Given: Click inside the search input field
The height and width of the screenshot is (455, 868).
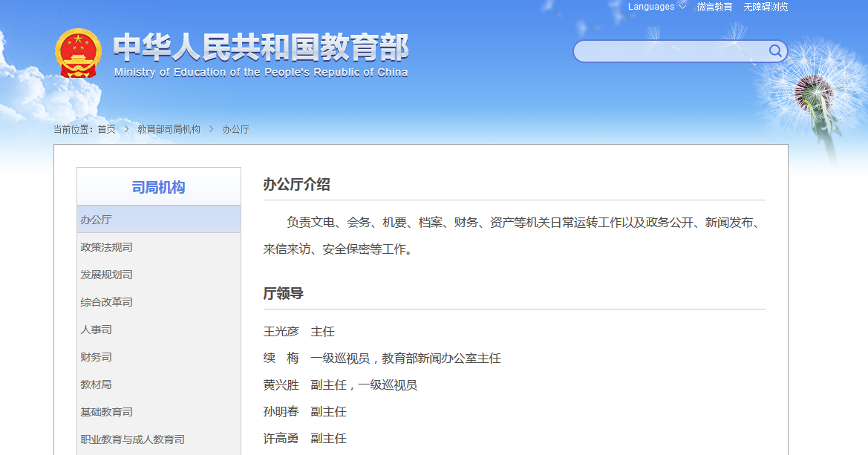Looking at the screenshot, I should click(x=671, y=51).
